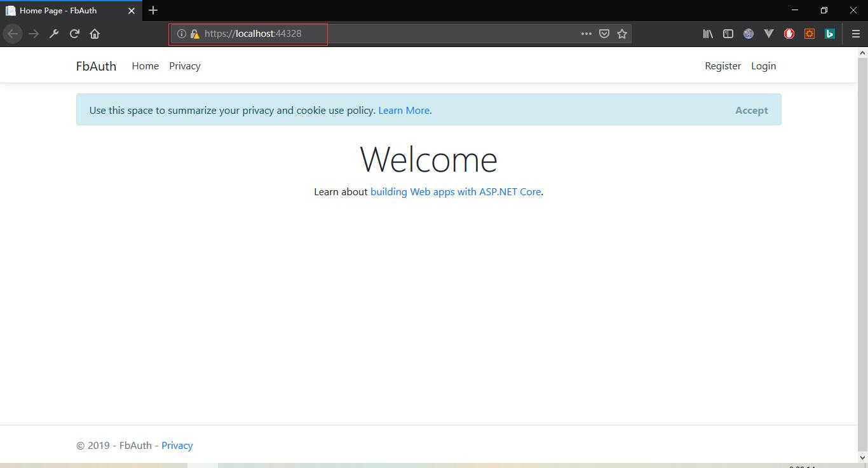
Task: Restore down the browser window
Action: 824,10
